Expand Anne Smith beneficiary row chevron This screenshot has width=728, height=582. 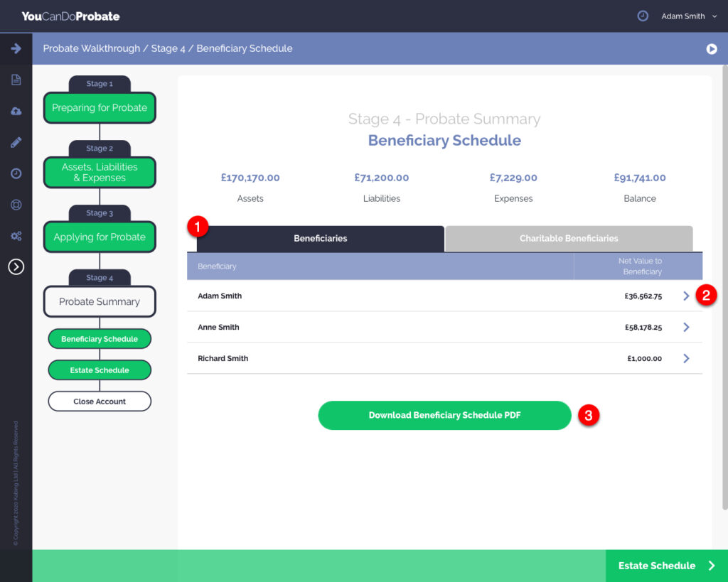tap(686, 328)
